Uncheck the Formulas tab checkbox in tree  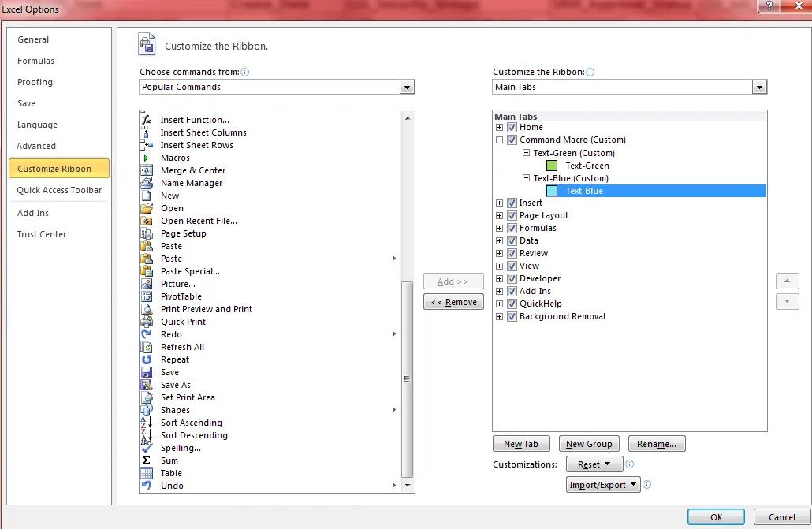512,228
